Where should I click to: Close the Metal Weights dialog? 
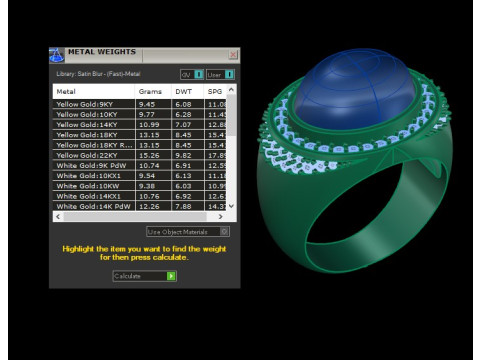[x=233, y=54]
